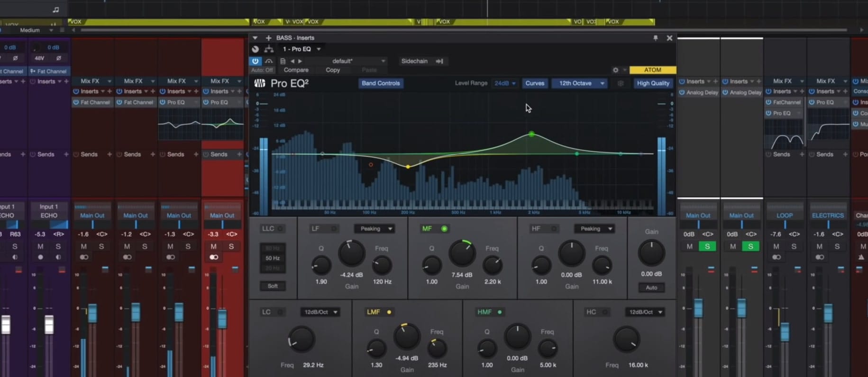Add an insert on the red selected channel
The image size is (868, 377).
[x=239, y=91]
